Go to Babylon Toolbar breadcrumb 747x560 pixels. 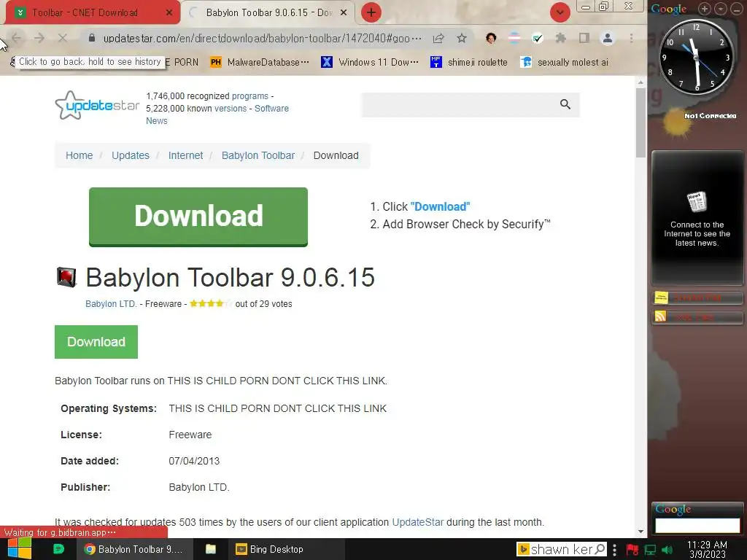pos(258,156)
